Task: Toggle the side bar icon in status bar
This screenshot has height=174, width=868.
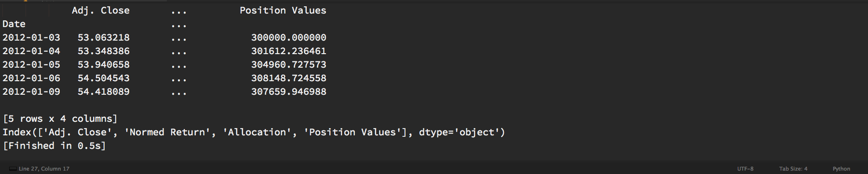Action: tap(13, 169)
